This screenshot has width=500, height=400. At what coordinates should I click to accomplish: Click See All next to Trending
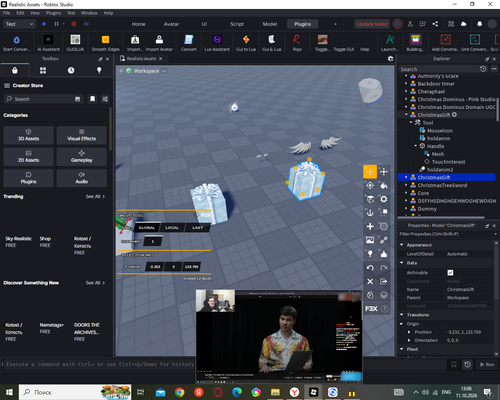95,196
